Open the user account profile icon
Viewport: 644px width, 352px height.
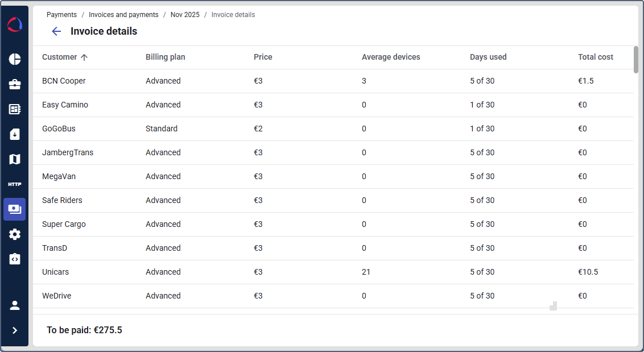[15, 305]
